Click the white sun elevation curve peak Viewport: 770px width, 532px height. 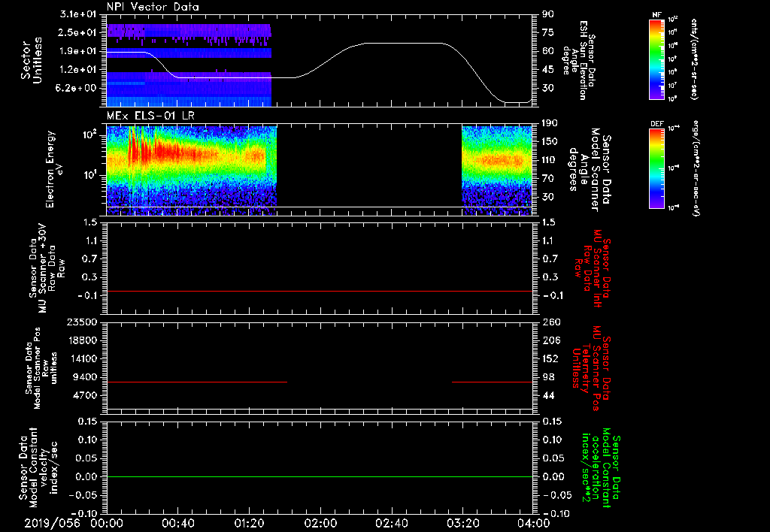(x=403, y=43)
